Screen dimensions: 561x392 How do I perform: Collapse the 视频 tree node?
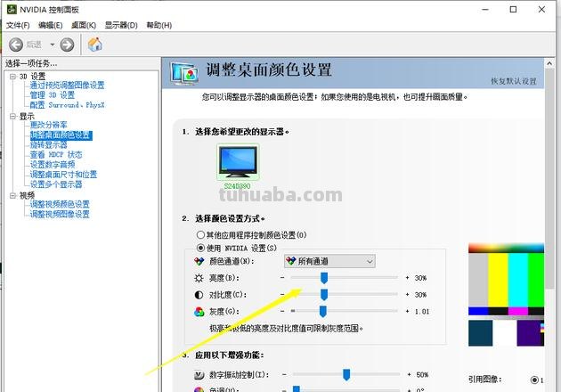click(x=12, y=195)
